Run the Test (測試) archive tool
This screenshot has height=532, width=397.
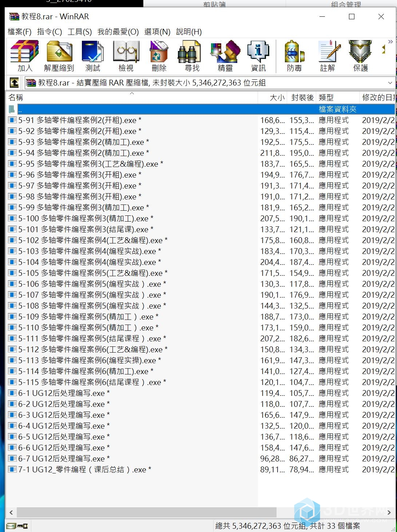[x=93, y=56]
